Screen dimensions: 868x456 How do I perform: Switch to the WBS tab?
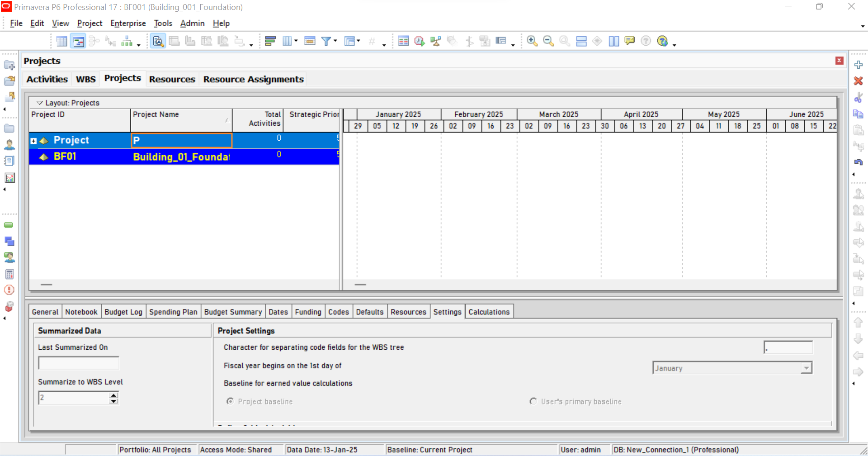point(85,79)
